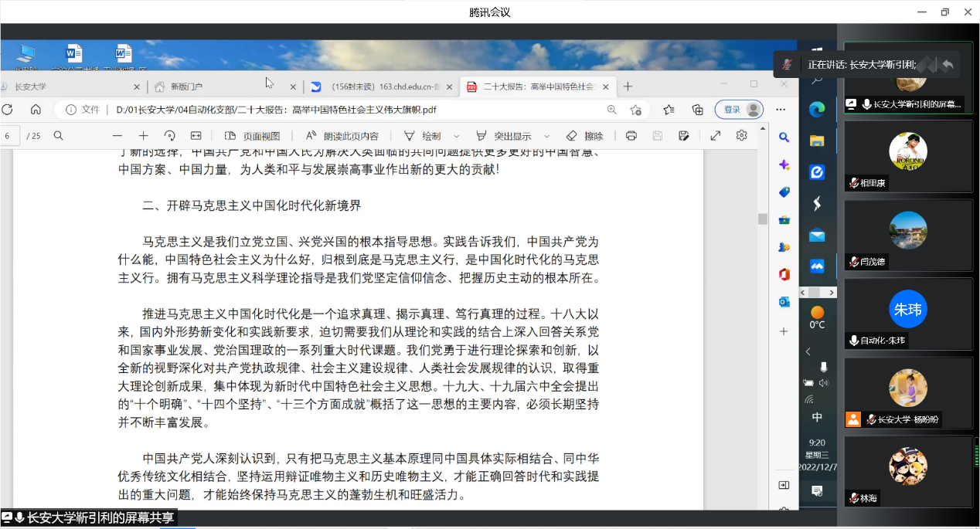Open the browser more options menu
This screenshot has width=980, height=529.
(x=781, y=110)
